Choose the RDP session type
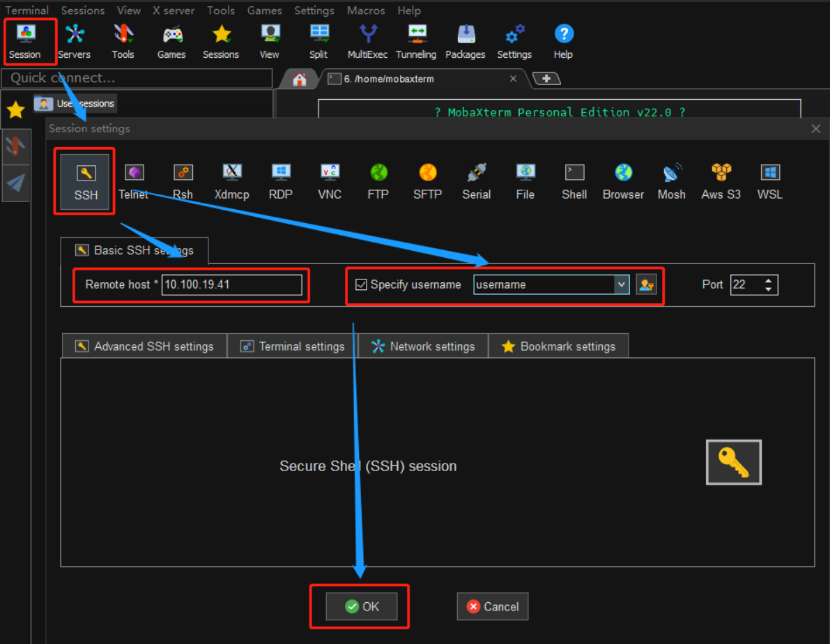This screenshot has width=830, height=644. click(x=281, y=181)
